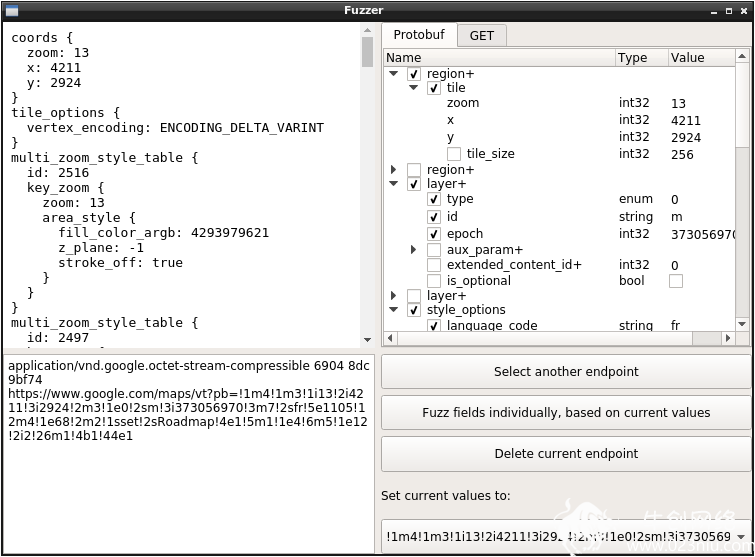This screenshot has width=755, height=557.
Task: Collapse the style_options tree node
Action: 393,310
